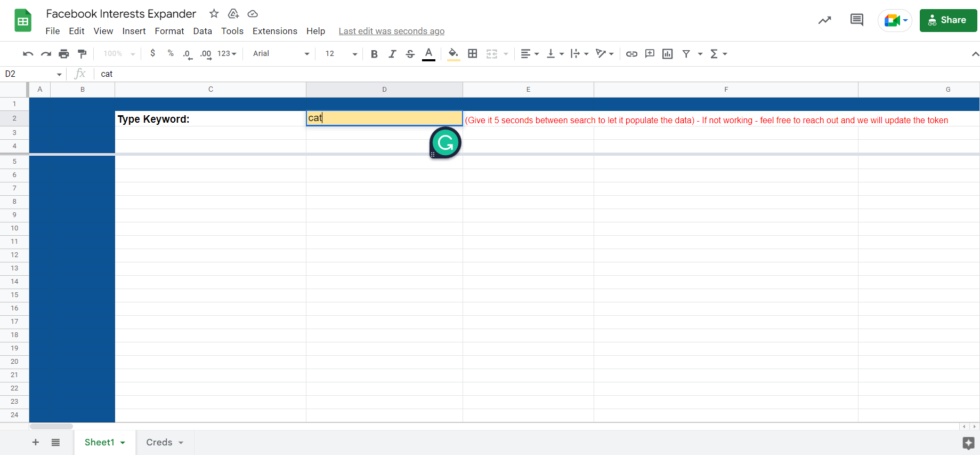Open the 123 number format dropdown

click(x=226, y=54)
